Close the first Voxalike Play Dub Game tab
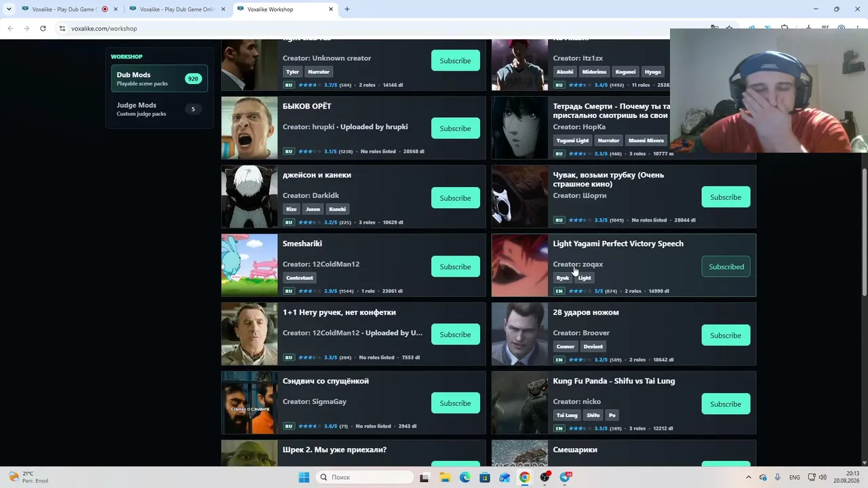The height and width of the screenshot is (488, 868). (115, 9)
